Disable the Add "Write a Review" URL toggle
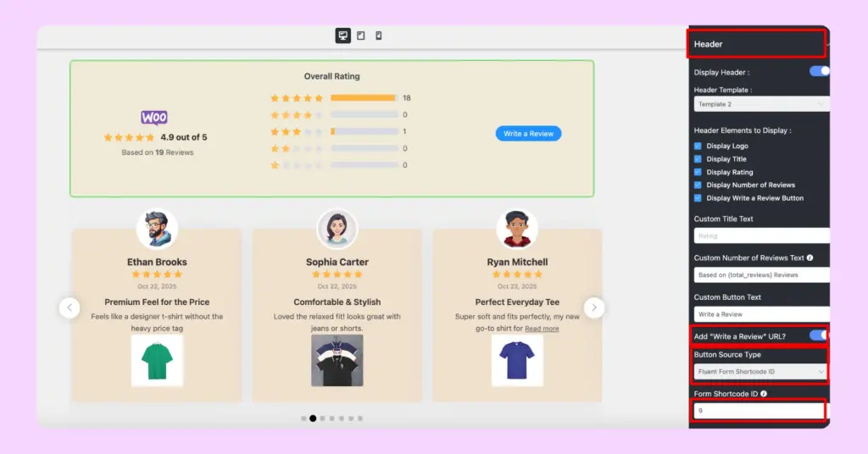The height and width of the screenshot is (454, 868). [x=819, y=335]
